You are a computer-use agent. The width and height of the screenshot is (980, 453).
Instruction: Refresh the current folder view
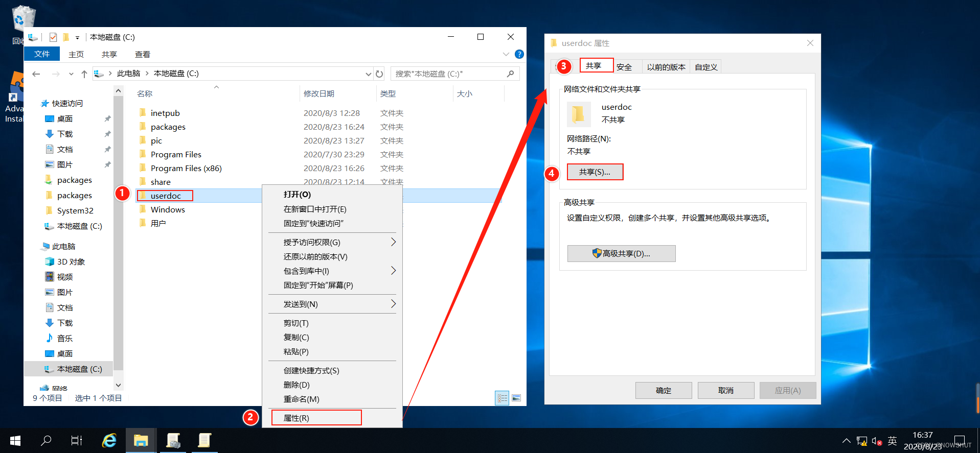coord(379,74)
